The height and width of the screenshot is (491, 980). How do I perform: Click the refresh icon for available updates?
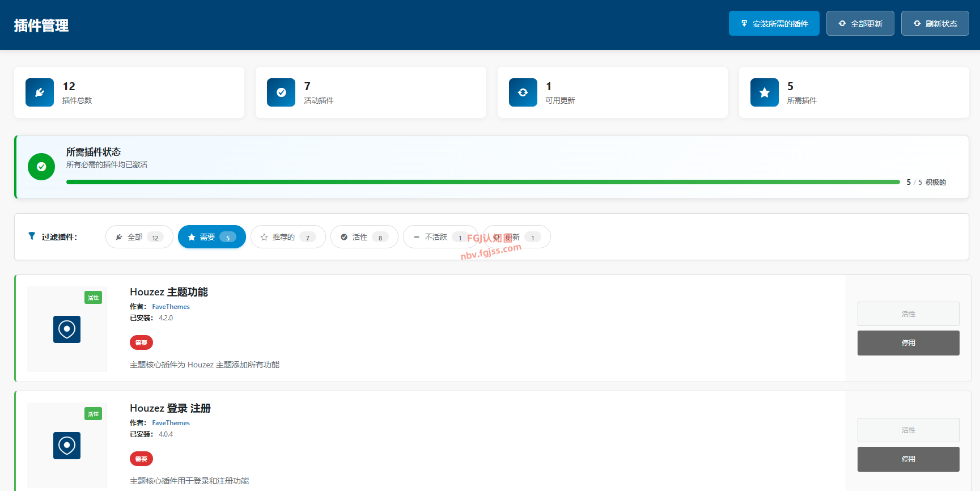523,92
